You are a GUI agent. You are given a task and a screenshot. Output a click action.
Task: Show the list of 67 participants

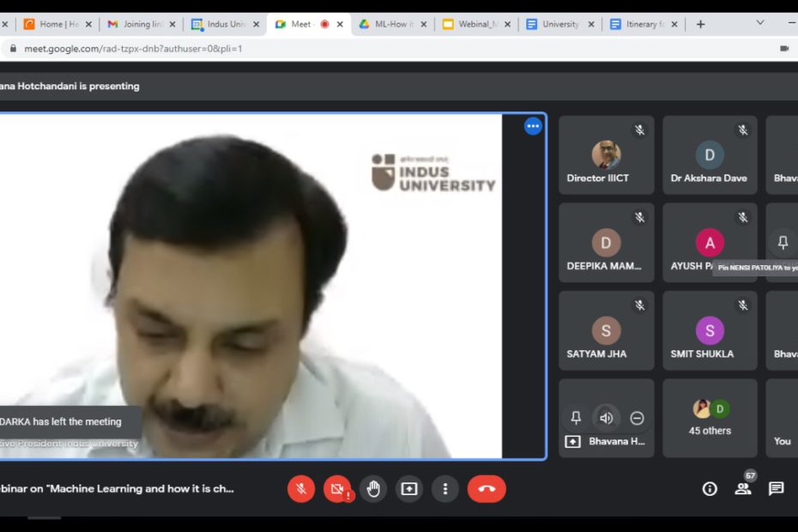click(742, 488)
